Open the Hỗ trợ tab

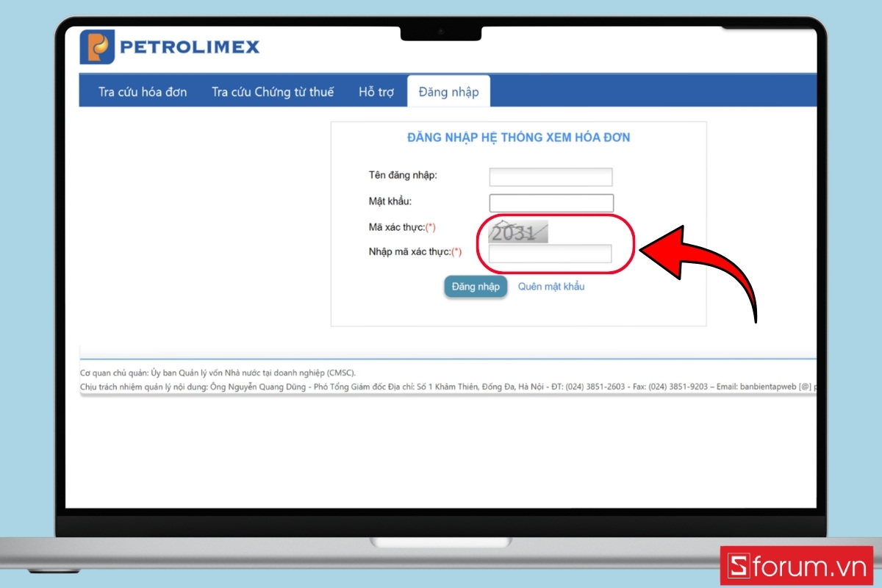tap(376, 92)
